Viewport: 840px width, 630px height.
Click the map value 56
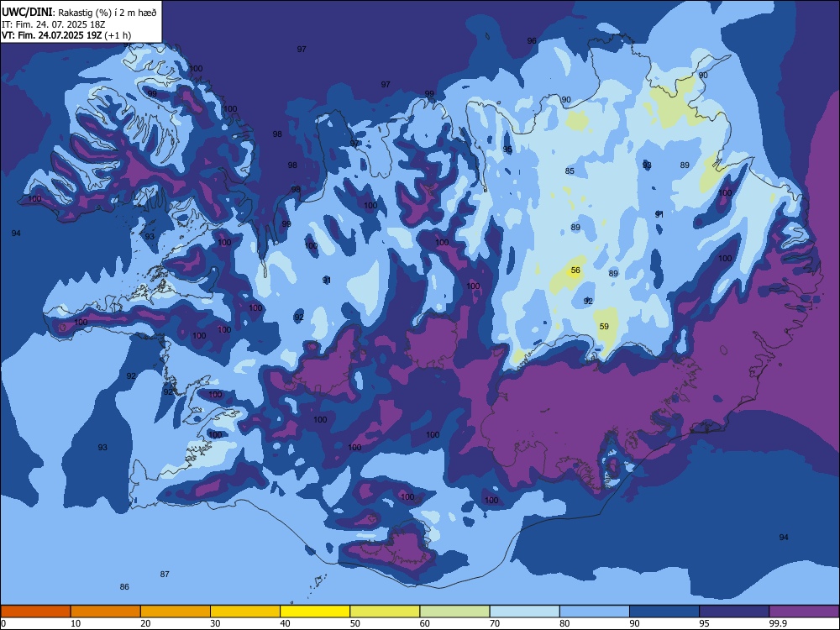(575, 270)
